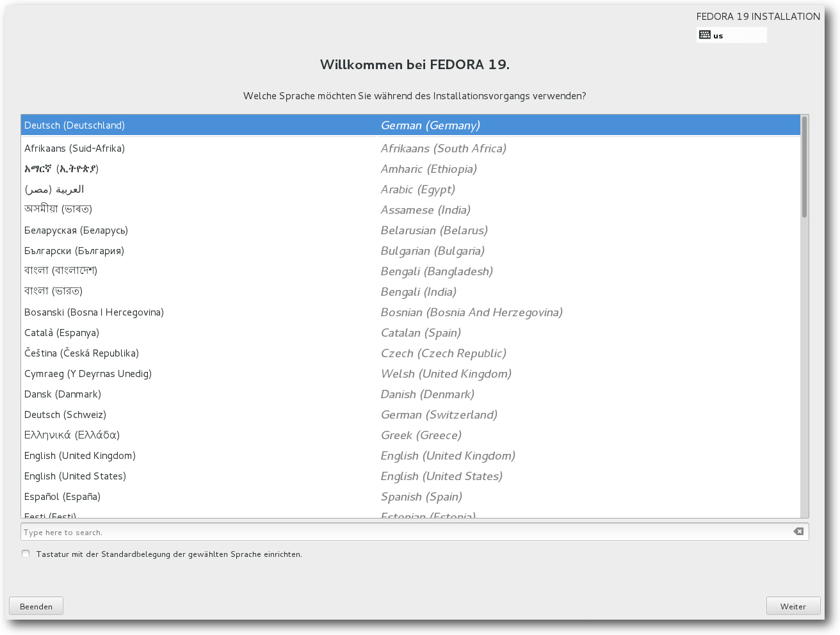840x635 pixels.
Task: Click the 'German (Germany)' translation label
Action: pos(430,126)
